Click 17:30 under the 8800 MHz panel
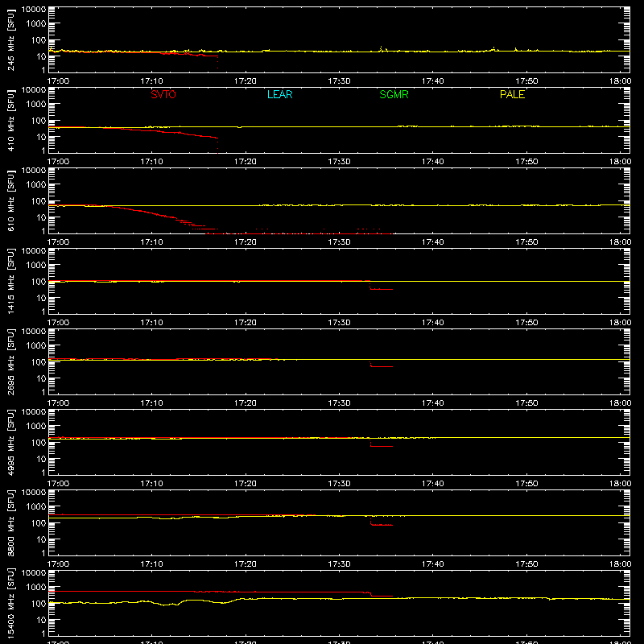This screenshot has width=644, height=644. tap(339, 564)
